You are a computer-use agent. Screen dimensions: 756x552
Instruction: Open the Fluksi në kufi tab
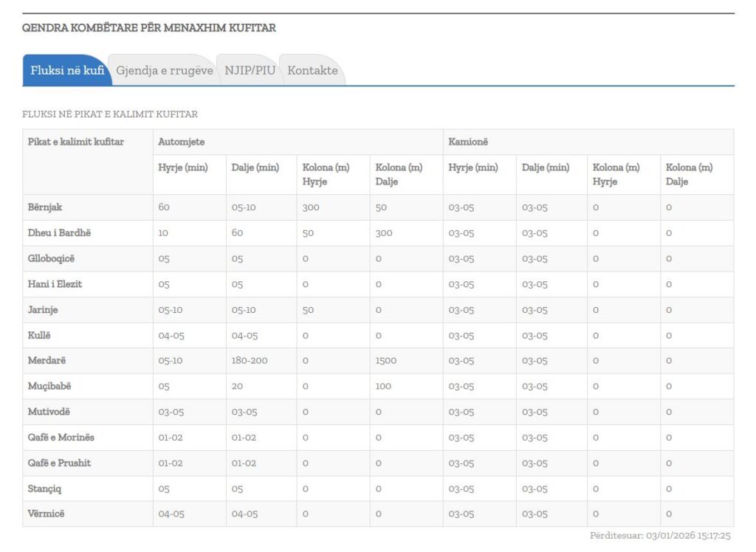click(x=66, y=71)
